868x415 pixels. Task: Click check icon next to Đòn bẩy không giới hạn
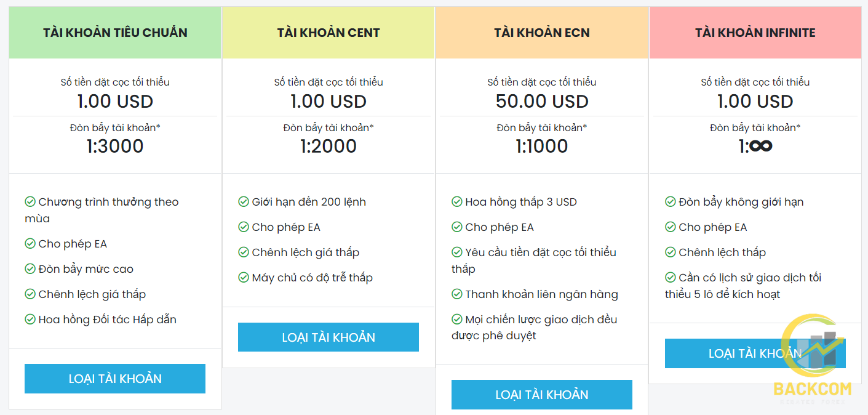pyautogui.click(x=671, y=202)
